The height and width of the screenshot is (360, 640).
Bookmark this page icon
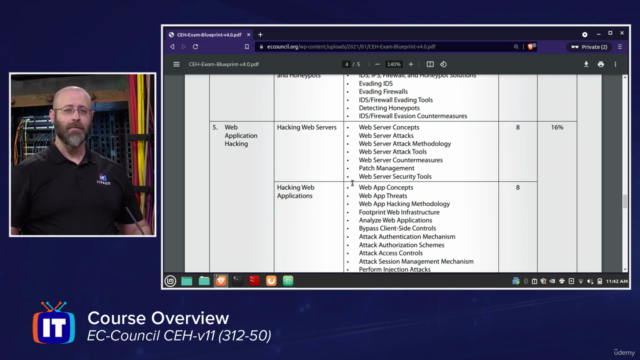247,47
